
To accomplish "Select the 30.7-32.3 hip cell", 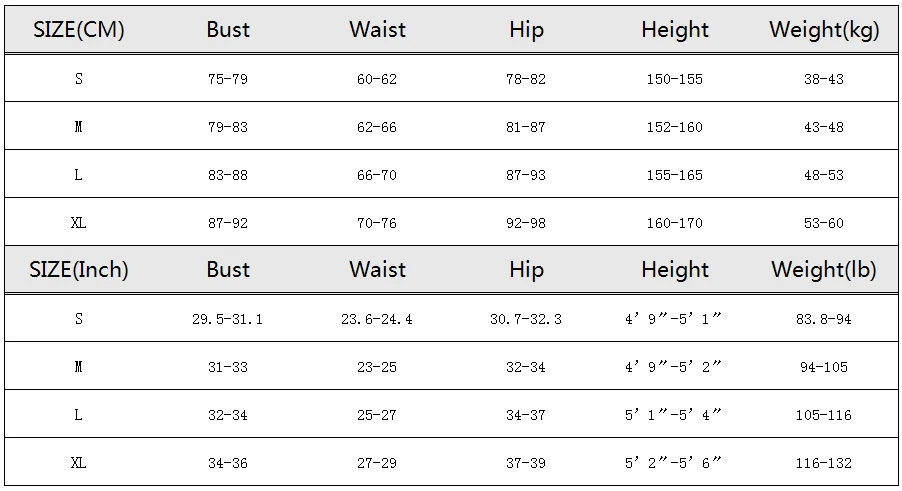I will pos(526,319).
